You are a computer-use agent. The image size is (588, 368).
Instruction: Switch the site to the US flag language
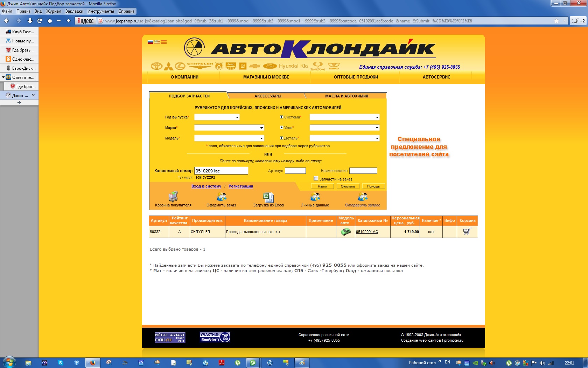(x=157, y=42)
